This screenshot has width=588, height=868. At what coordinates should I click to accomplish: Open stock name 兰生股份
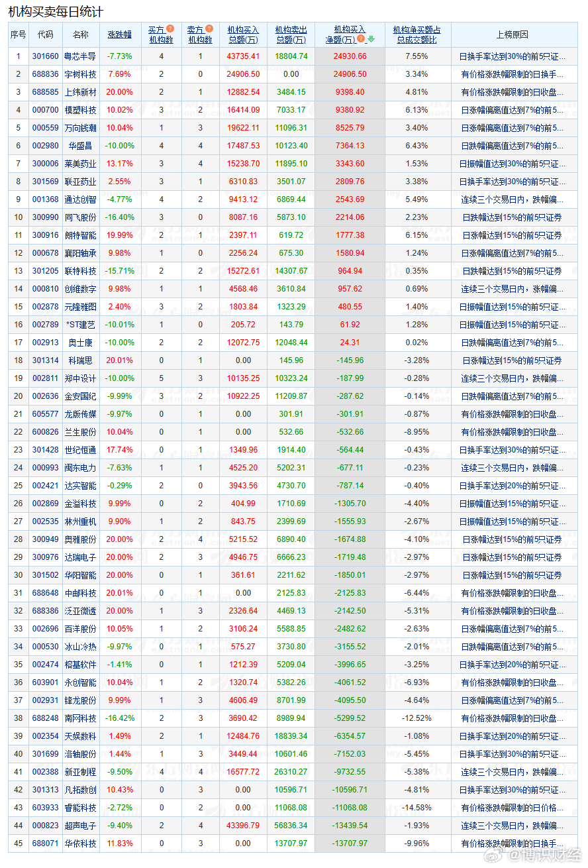pyautogui.click(x=80, y=432)
